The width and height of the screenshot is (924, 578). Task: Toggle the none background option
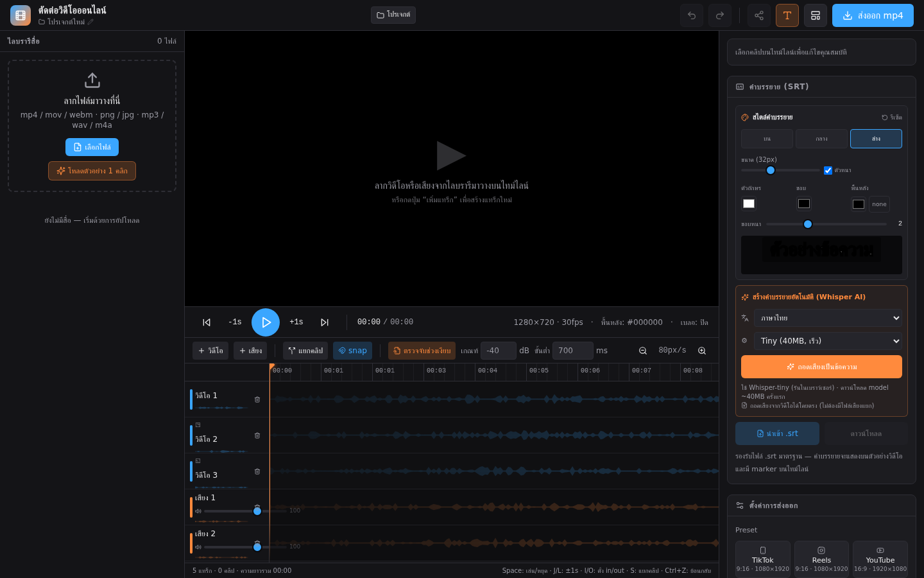tap(879, 204)
